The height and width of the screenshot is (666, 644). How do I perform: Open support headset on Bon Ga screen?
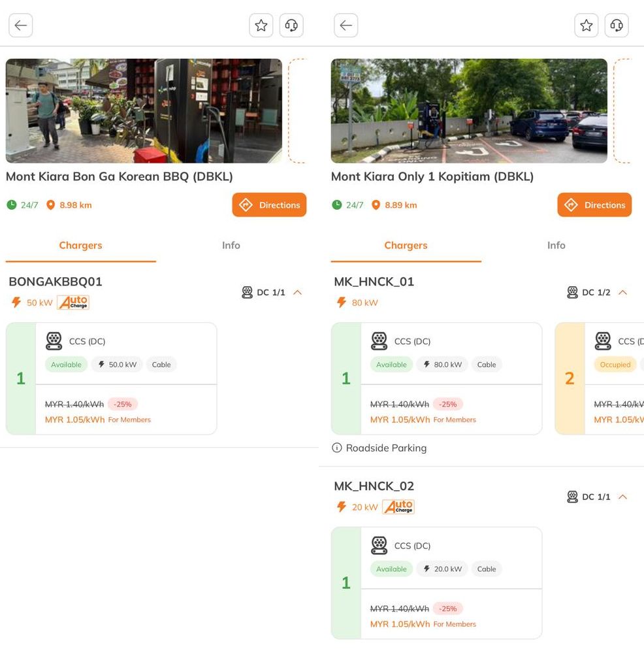tap(291, 25)
